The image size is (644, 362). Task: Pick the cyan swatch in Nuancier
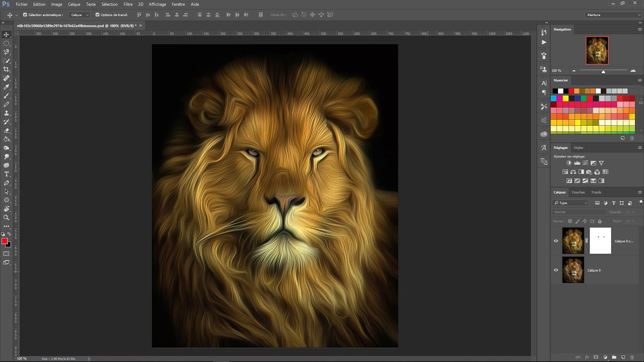[554, 99]
